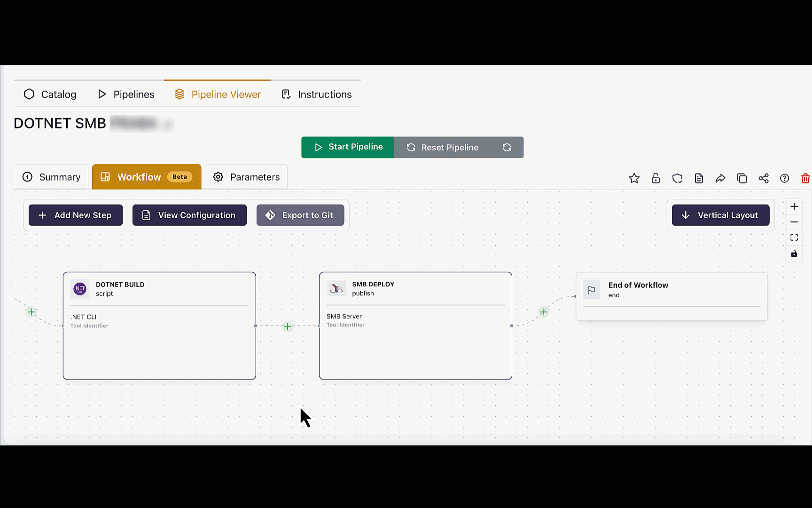Insert step between DOTNET BUILD and SMB DEPLOY
812x508 pixels.
(x=288, y=326)
